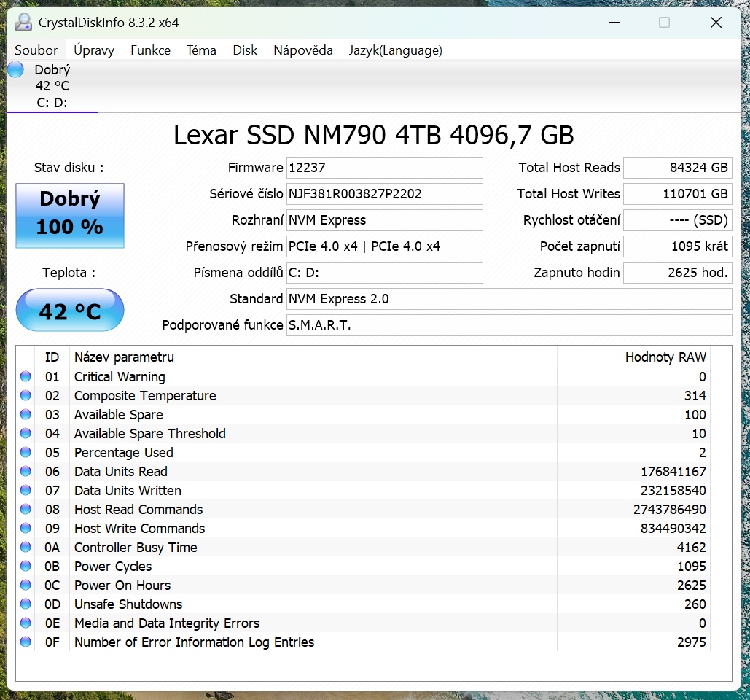750x700 pixels.
Task: Click the status orb for Percentage Used
Action: click(26, 452)
